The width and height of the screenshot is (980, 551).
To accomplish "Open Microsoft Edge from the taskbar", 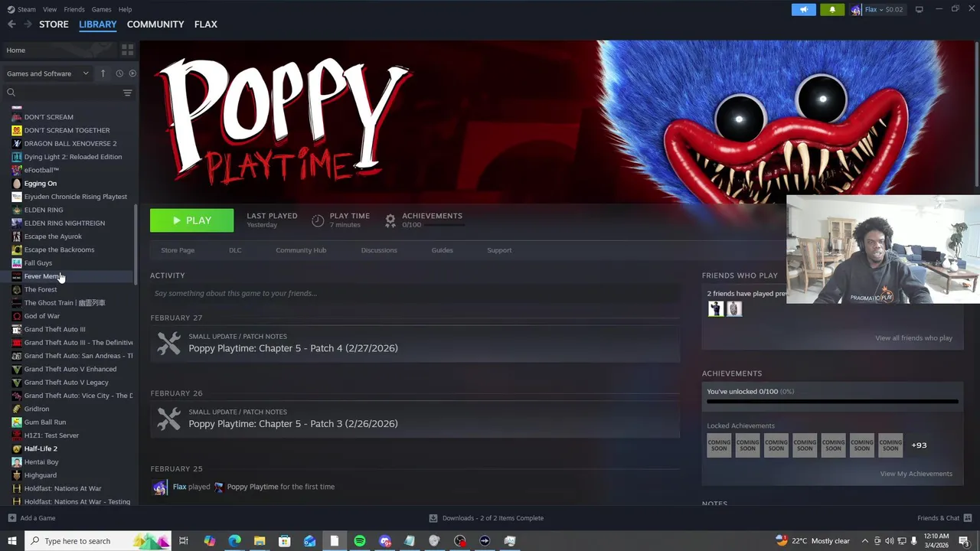I will tap(234, 541).
